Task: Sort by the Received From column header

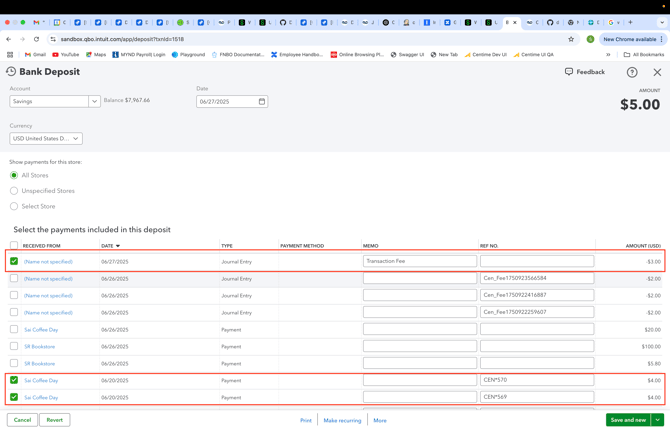Action: (x=41, y=246)
